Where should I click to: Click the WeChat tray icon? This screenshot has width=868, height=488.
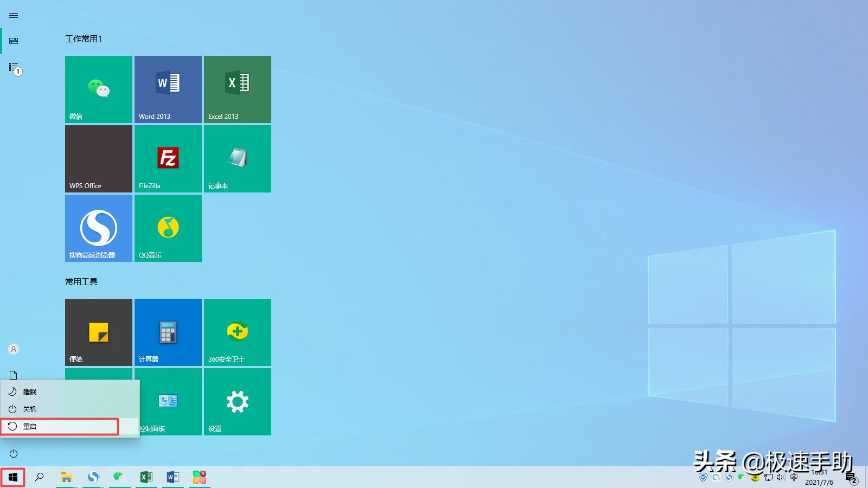coord(742,478)
